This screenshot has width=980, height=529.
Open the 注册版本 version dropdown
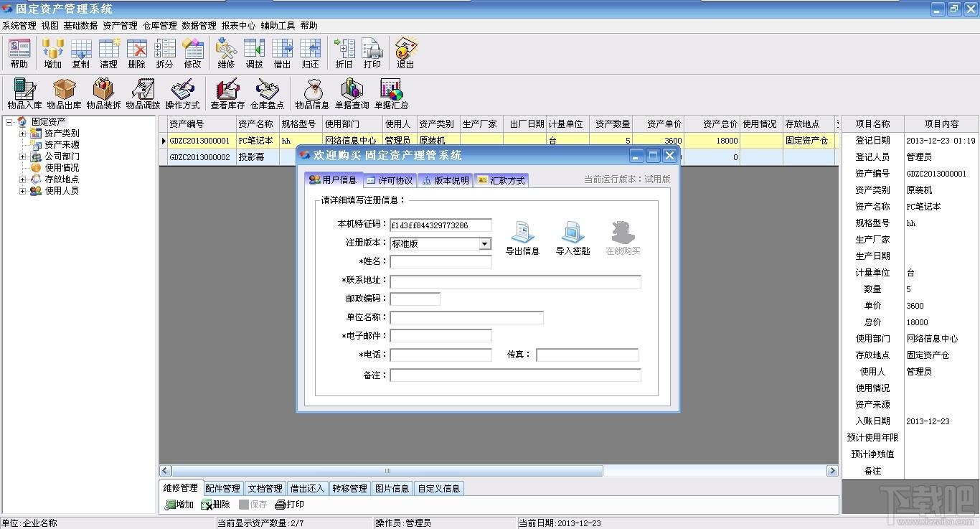[485, 244]
